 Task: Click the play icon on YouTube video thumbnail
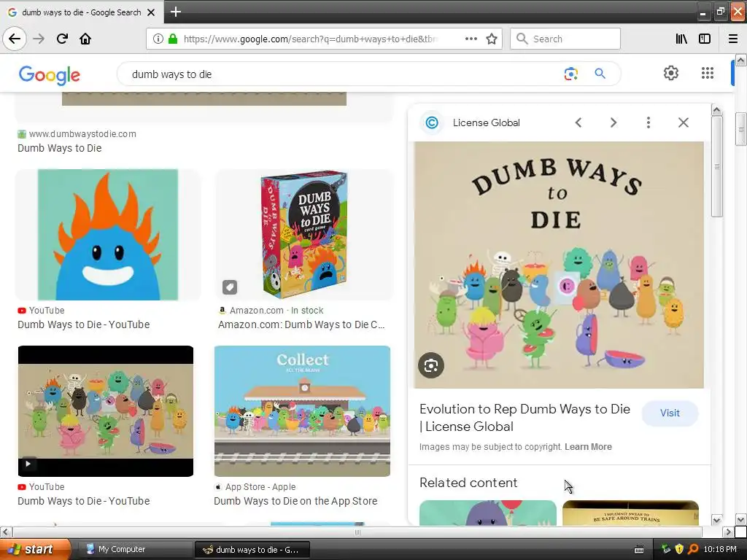tap(28, 463)
